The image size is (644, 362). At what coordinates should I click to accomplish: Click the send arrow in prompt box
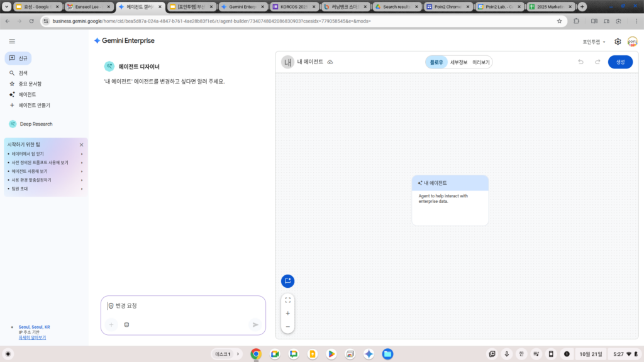tap(255, 325)
